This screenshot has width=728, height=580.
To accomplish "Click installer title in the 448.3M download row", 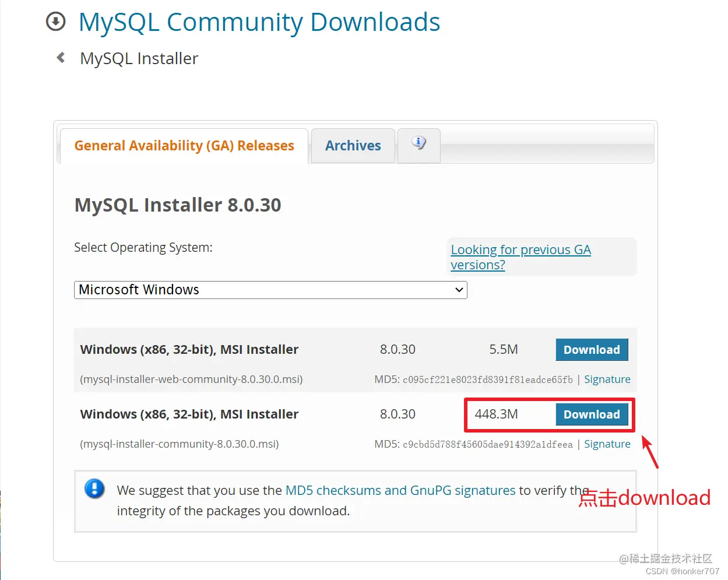I will [189, 414].
